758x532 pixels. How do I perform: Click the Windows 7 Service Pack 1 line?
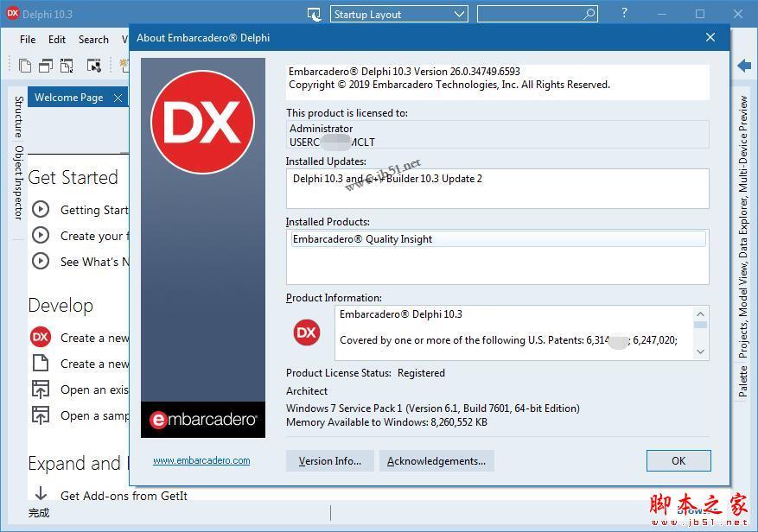point(433,408)
